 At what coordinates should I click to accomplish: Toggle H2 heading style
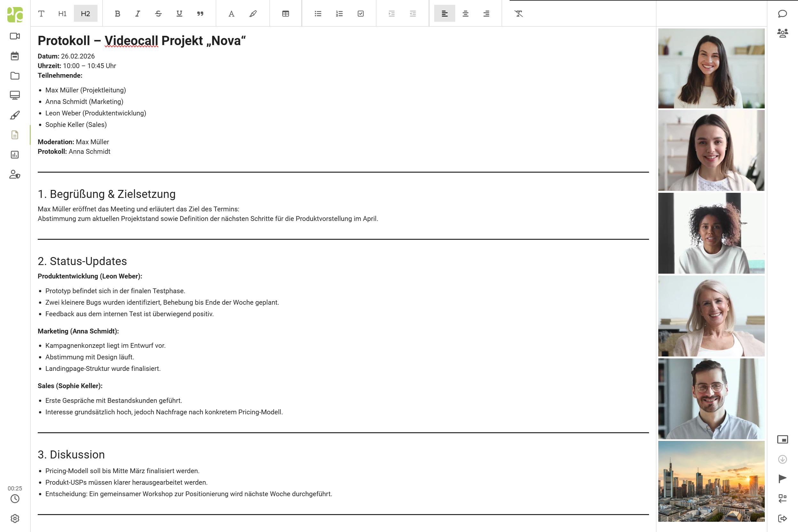[x=85, y=13]
